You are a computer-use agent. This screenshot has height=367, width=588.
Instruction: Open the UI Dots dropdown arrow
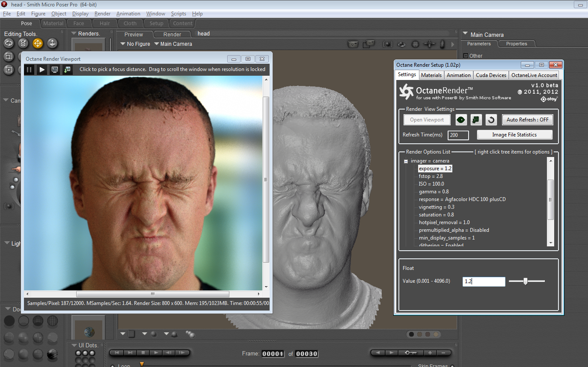tap(74, 345)
